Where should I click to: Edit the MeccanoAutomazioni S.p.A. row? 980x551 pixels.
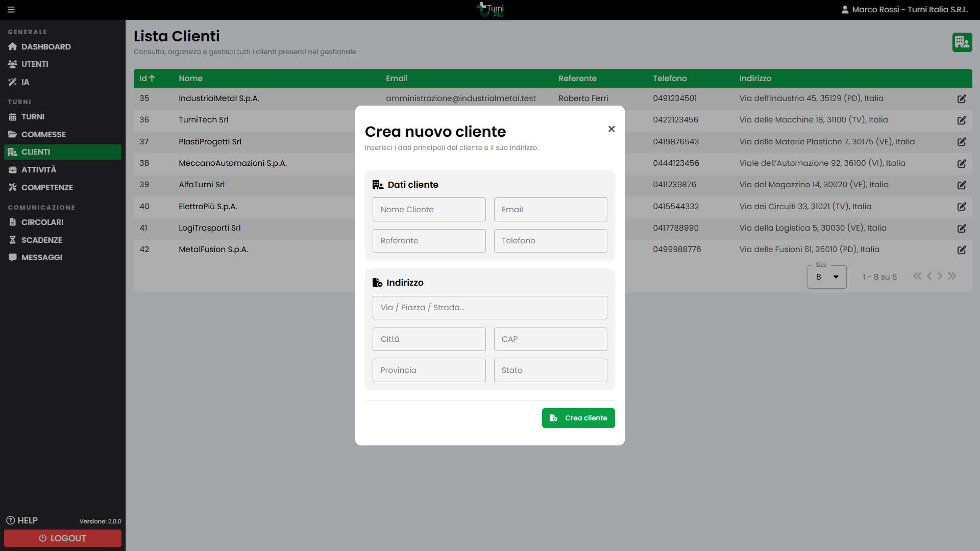click(962, 164)
